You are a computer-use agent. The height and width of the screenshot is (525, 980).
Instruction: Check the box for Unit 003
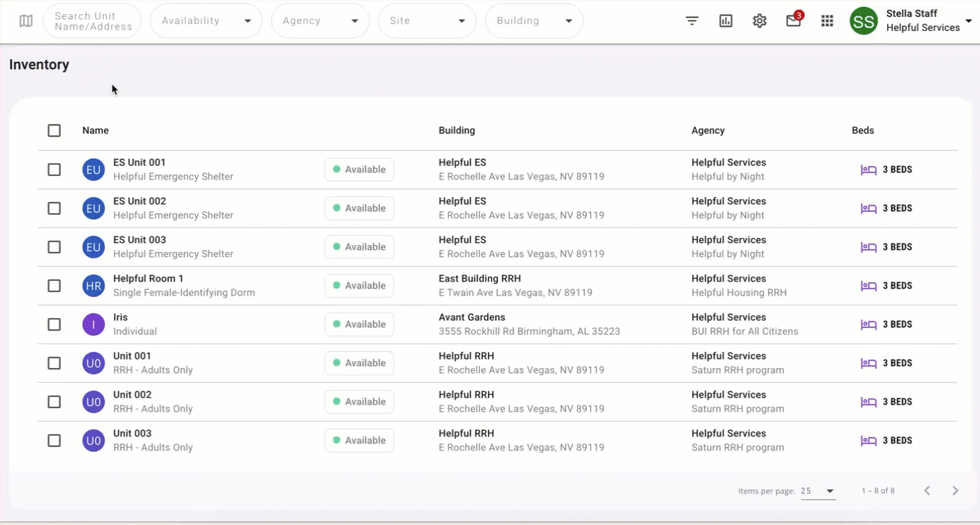[x=54, y=441]
